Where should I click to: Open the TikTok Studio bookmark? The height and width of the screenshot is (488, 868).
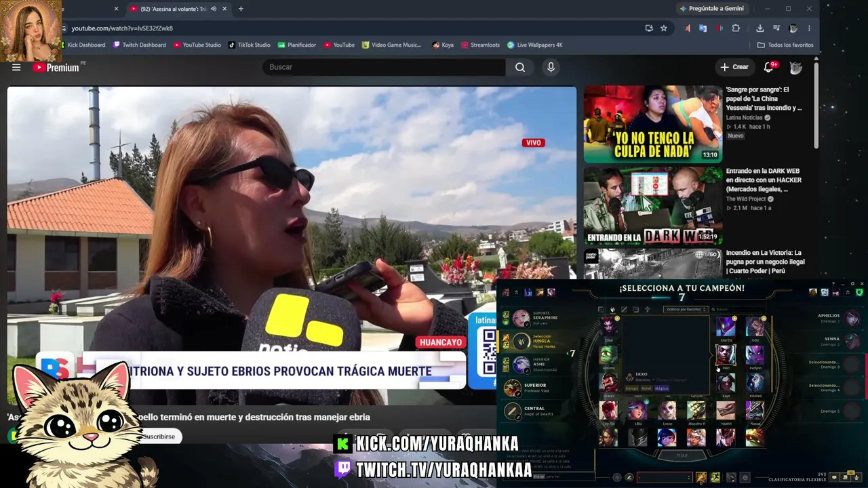250,45
